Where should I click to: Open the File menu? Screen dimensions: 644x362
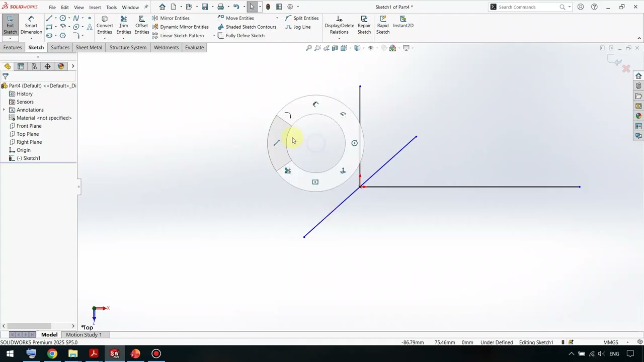point(52,8)
